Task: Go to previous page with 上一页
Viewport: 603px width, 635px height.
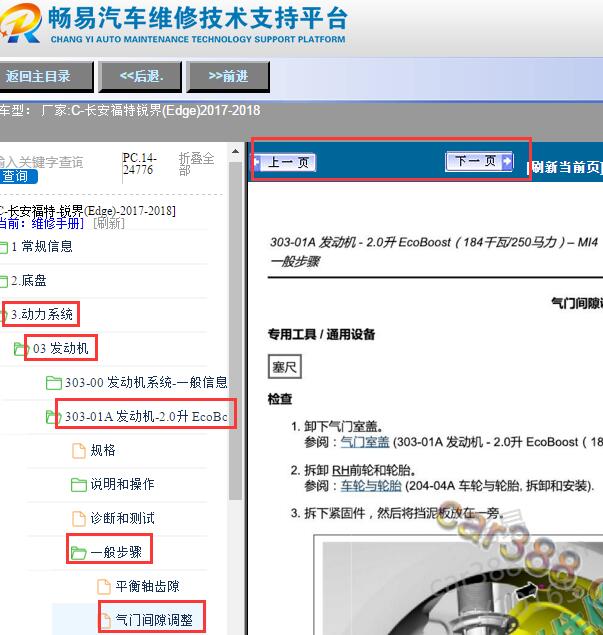Action: click(x=285, y=162)
